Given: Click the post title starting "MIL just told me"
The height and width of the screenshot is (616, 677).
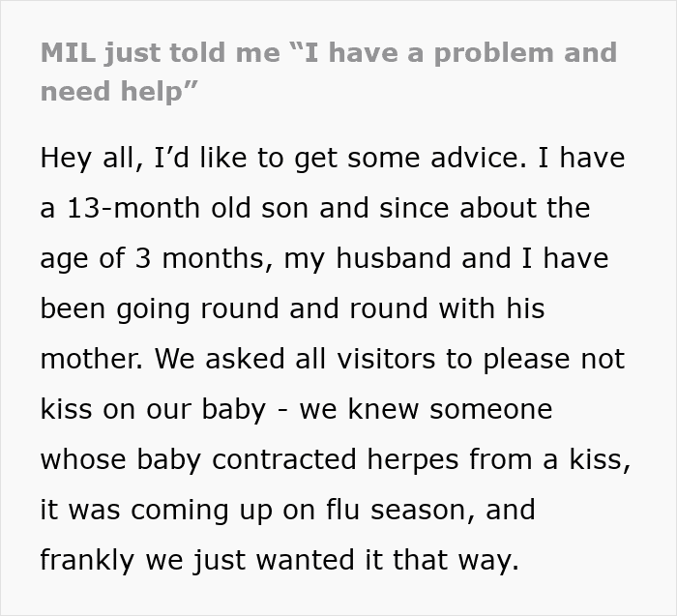Looking at the screenshot, I should [x=329, y=73].
